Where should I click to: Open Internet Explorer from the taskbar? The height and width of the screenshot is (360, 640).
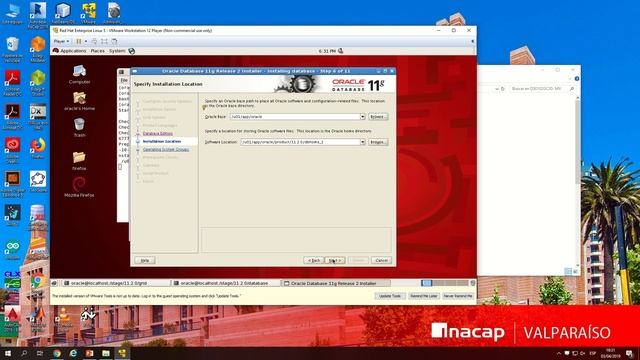point(73,353)
